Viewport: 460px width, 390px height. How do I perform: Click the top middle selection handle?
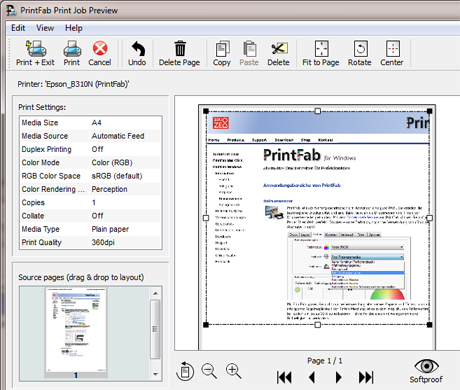coord(318,111)
